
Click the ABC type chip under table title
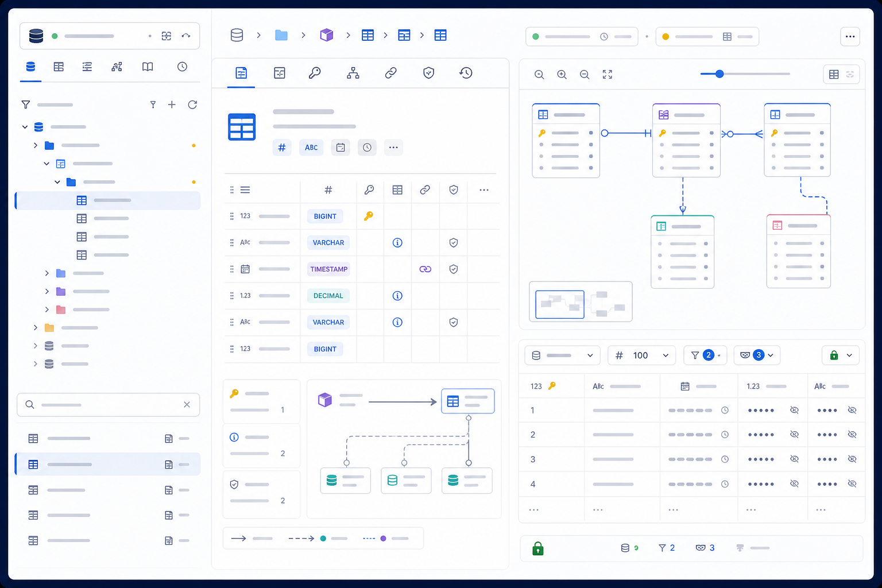click(x=311, y=148)
